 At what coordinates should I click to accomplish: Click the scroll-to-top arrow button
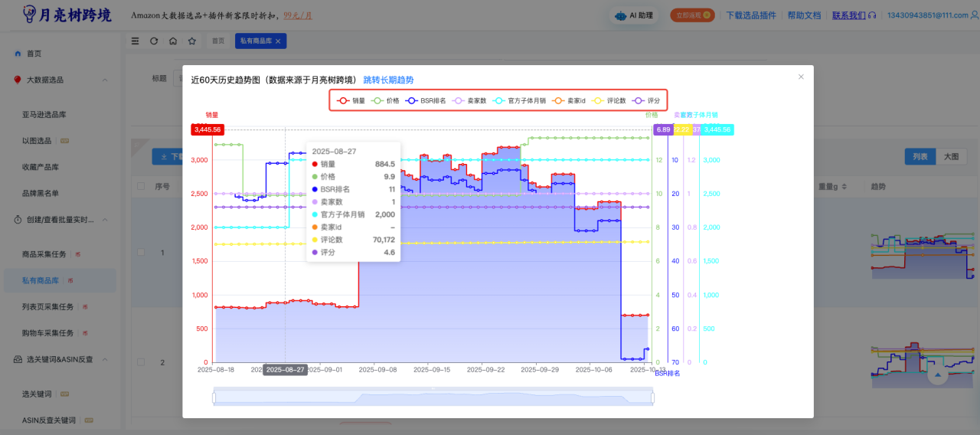(937, 375)
